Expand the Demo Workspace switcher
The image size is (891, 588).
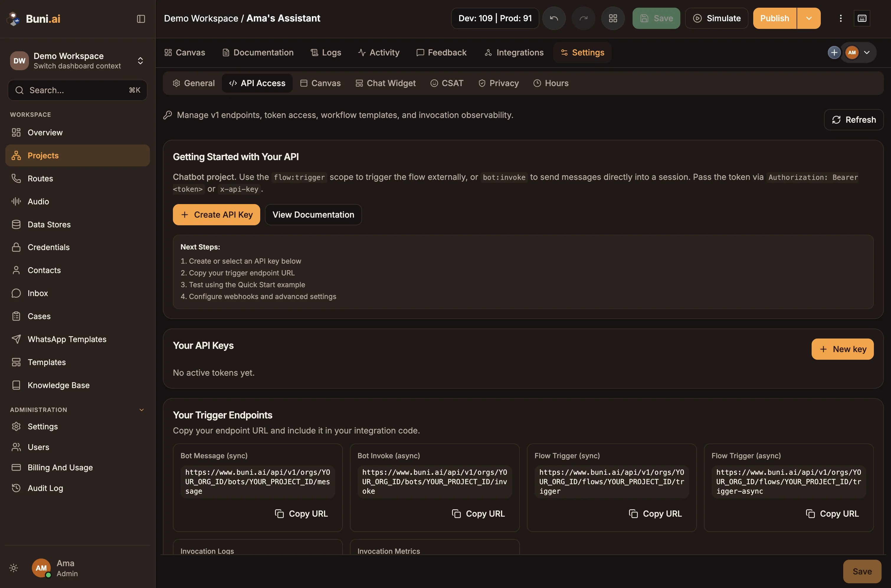tap(78, 61)
